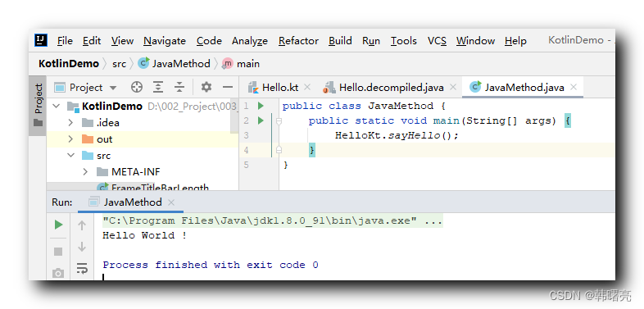Open the View menu
The height and width of the screenshot is (309, 644).
coord(122,41)
